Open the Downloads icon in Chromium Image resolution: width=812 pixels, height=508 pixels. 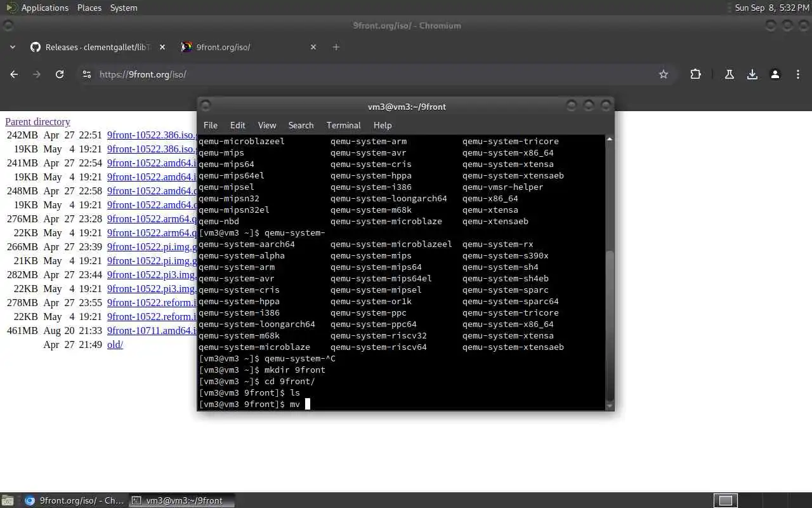752,74
